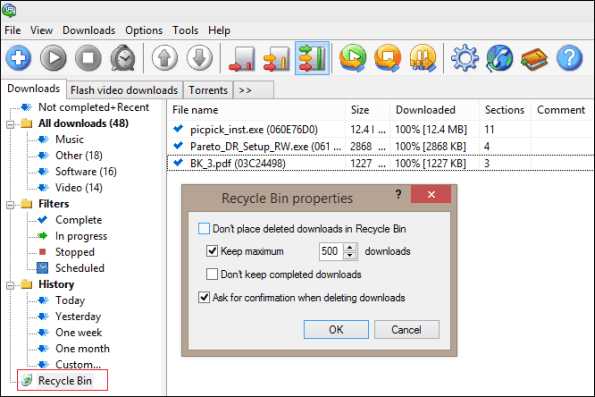
Task: Open the books help library icon
Action: pyautogui.click(x=534, y=59)
